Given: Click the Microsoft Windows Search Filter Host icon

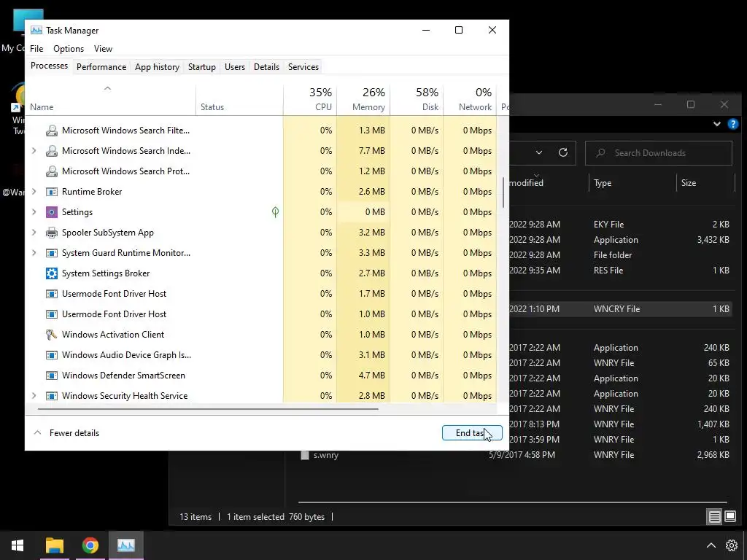Looking at the screenshot, I should click(x=52, y=131).
